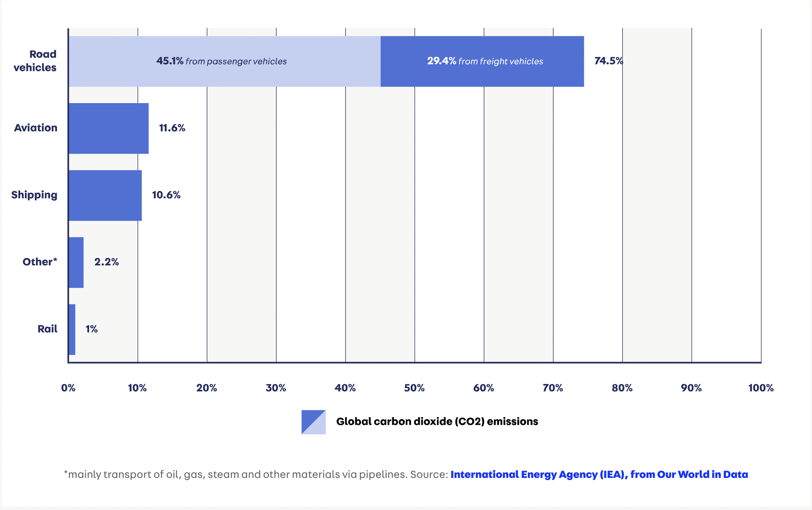The image size is (812, 510).
Task: Click the 100% x-axis tick label
Action: click(761, 388)
